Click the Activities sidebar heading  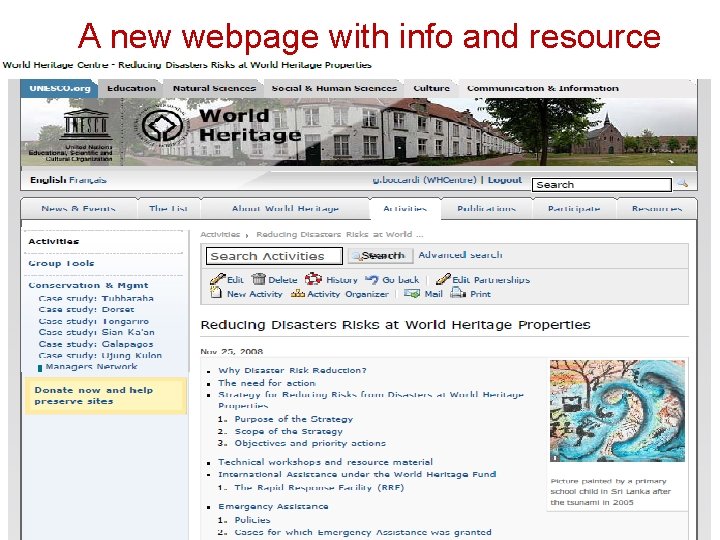54,241
